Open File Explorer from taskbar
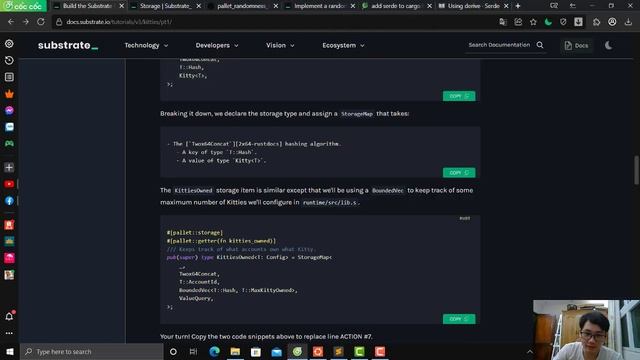Screen dimensions: 640x360 (x=235, y=351)
